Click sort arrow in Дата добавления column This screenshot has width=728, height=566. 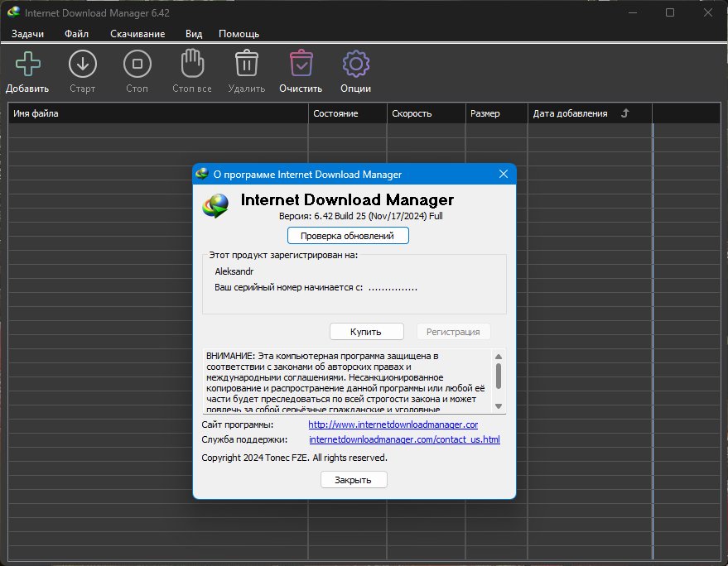(625, 113)
